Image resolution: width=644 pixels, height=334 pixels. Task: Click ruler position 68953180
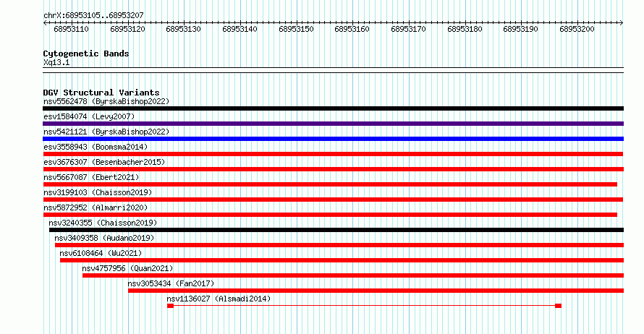click(465, 29)
